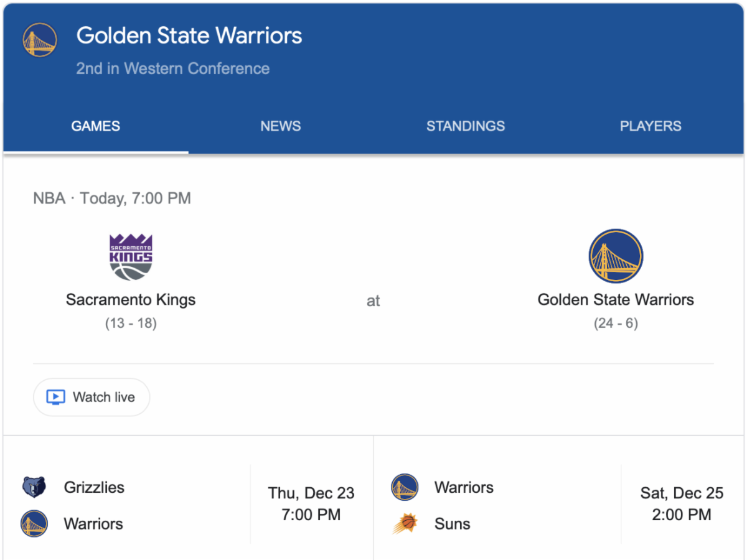Click the Suns team name

(453, 524)
